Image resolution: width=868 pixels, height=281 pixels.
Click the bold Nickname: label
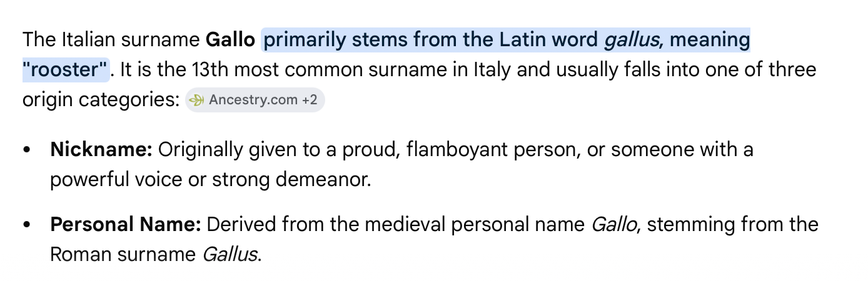click(102, 150)
